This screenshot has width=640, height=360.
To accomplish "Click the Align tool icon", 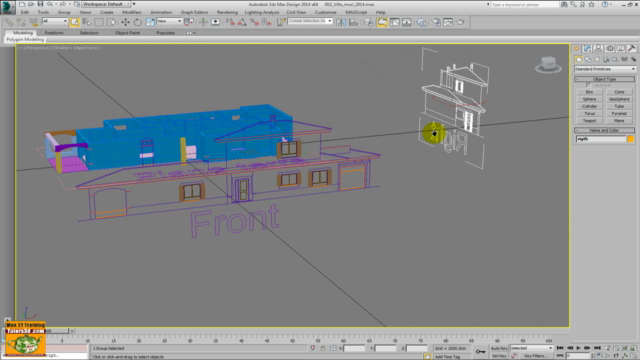I will tap(353, 22).
